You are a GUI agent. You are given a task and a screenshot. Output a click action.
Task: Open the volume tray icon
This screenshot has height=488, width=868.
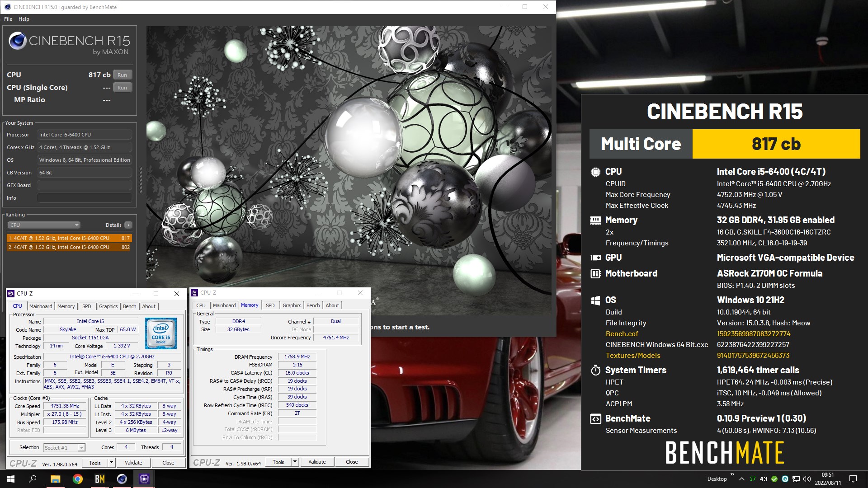click(x=807, y=479)
